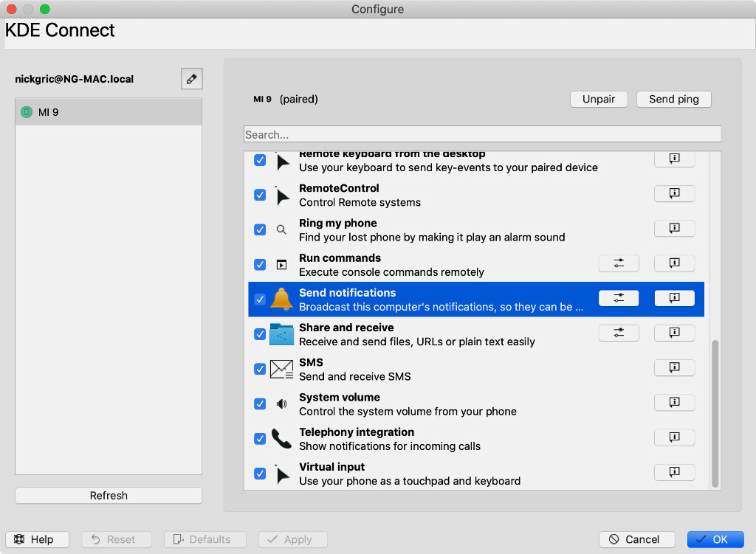Open info for Share and receive plugin
756x554 pixels.
coord(674,333)
